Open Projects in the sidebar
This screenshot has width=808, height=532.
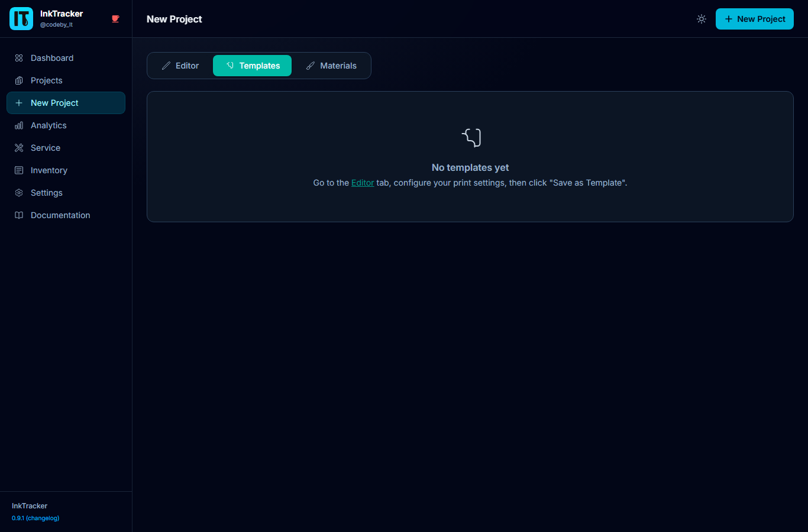pyautogui.click(x=66, y=80)
